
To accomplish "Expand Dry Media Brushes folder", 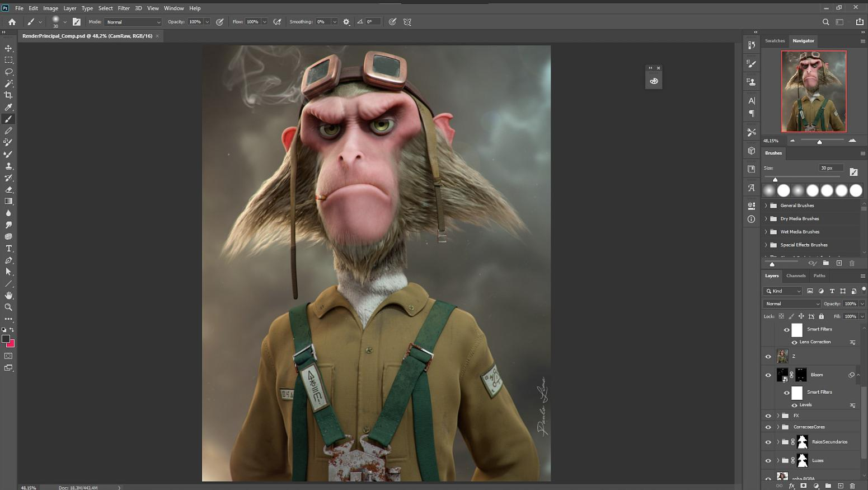I will click(x=766, y=218).
